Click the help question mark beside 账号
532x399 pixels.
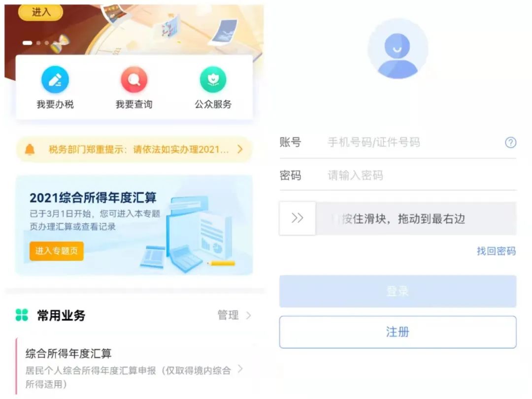[x=510, y=142]
